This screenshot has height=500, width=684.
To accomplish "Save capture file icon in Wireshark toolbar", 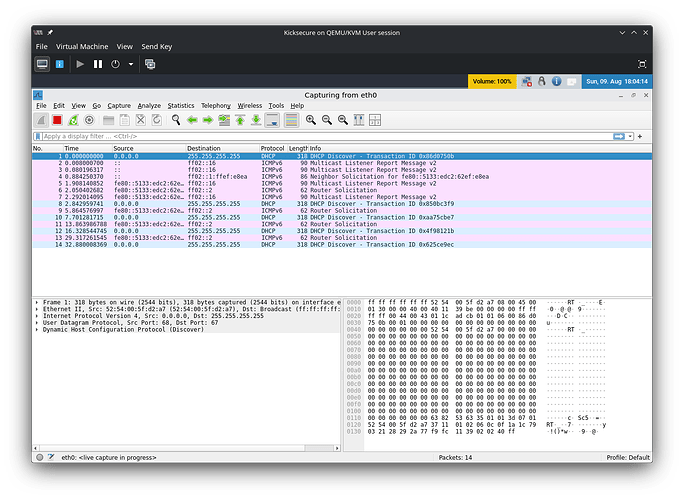I will pos(125,120).
